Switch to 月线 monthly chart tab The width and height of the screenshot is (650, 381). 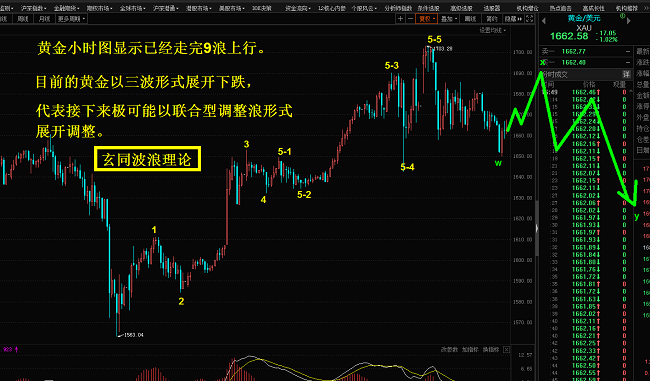pos(44,19)
